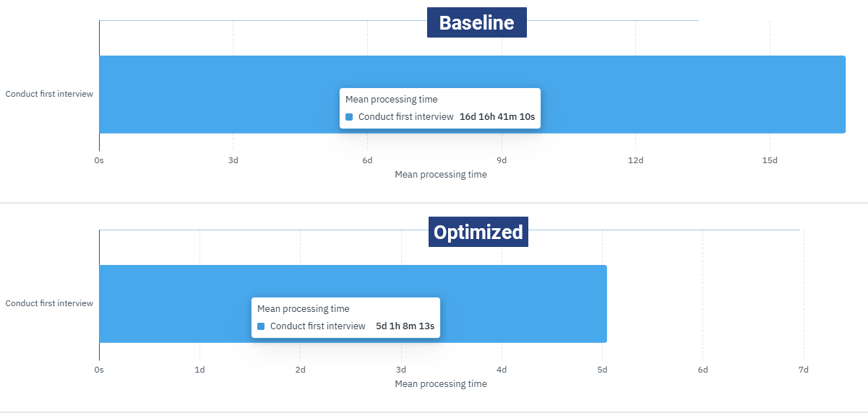Click the 15d tick on the Baseline axis
Image resolution: width=868 pixels, height=413 pixels.
pyautogui.click(x=770, y=160)
